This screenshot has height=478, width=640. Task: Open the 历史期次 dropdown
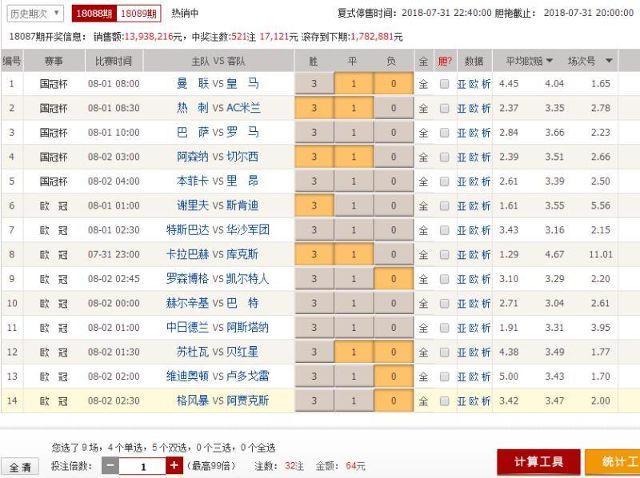35,14
